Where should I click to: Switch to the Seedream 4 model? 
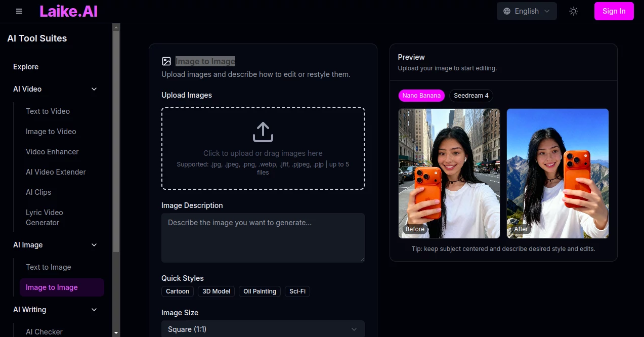pyautogui.click(x=470, y=95)
